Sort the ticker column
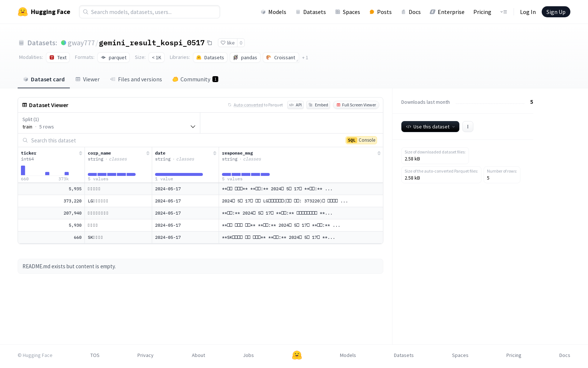This screenshot has width=588, height=368. coord(80,153)
